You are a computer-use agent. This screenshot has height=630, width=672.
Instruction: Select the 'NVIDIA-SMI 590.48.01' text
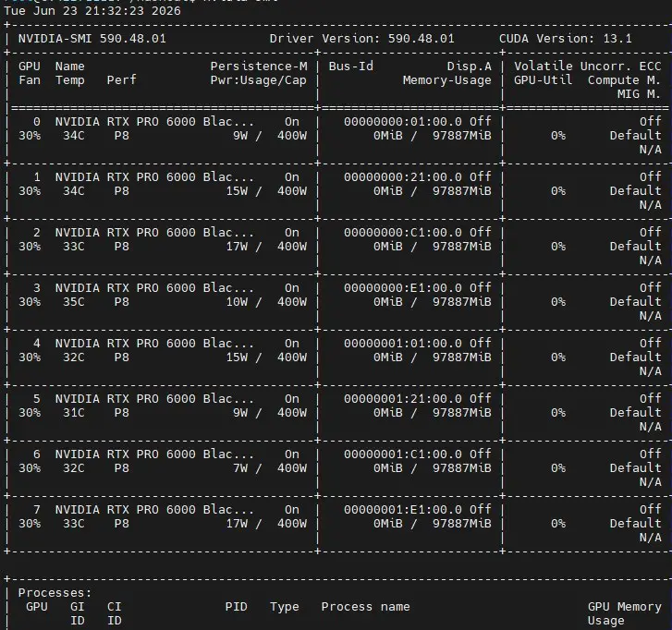click(x=92, y=39)
